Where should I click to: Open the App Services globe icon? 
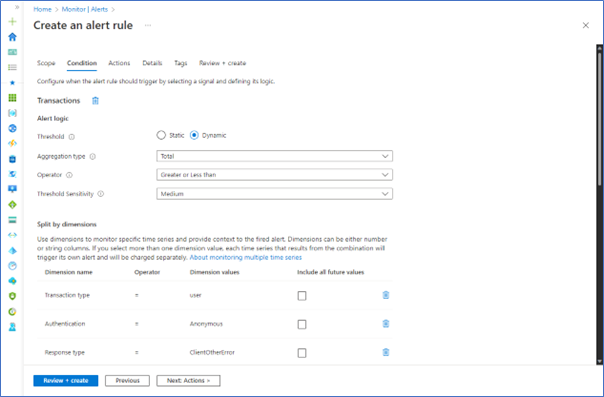(12, 128)
